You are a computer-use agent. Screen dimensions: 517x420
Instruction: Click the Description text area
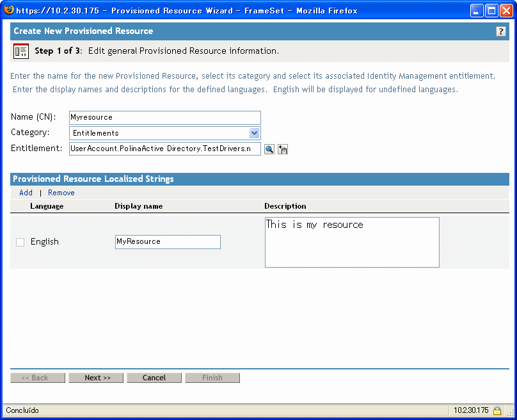(x=352, y=242)
